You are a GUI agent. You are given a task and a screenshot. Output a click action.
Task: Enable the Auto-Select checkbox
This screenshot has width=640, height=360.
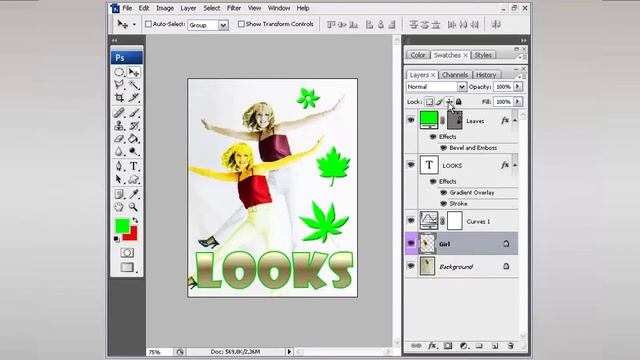[x=148, y=24]
